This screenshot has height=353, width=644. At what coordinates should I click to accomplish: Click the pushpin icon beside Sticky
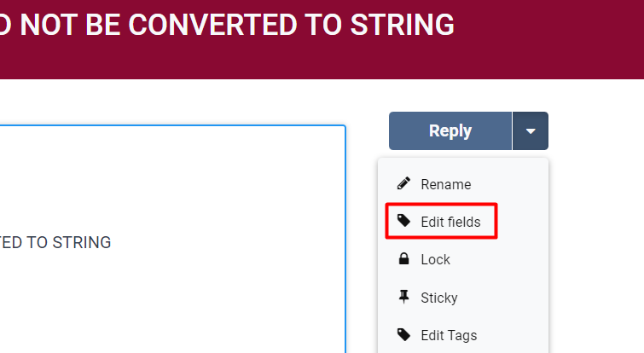pyautogui.click(x=404, y=297)
